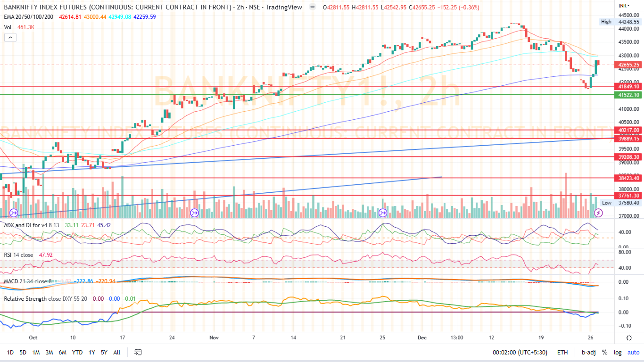Click the ADX value 45.42
644x362 pixels.
coord(104,225)
